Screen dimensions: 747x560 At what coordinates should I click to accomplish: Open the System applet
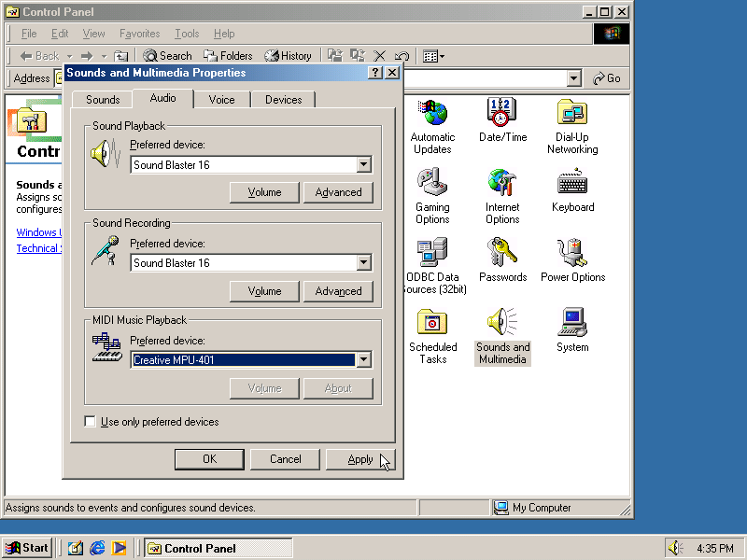571,322
